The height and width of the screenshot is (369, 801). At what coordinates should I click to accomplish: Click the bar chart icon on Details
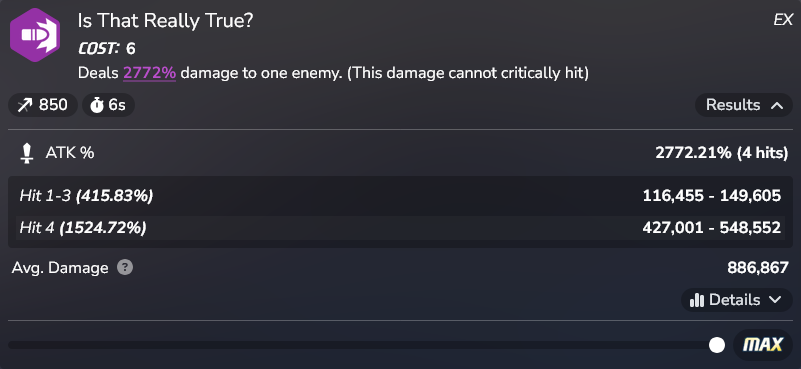click(697, 300)
